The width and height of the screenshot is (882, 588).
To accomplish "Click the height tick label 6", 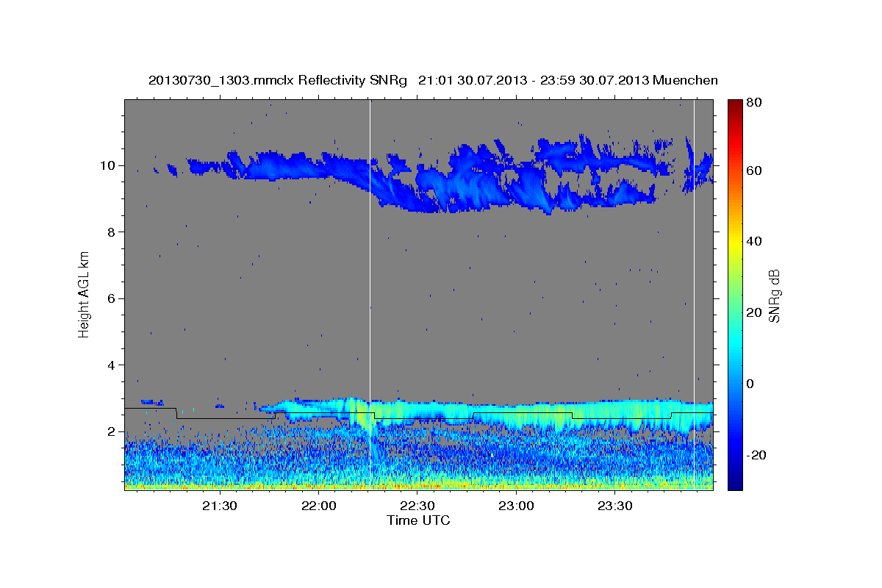I will pyautogui.click(x=112, y=298).
